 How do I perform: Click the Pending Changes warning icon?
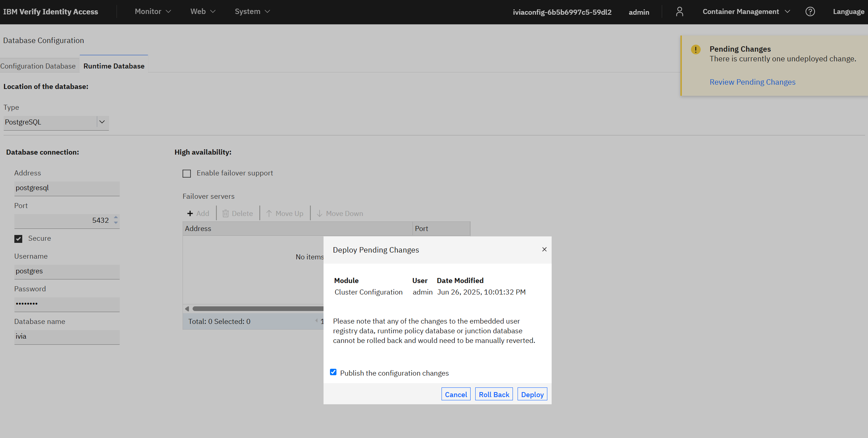click(x=695, y=50)
